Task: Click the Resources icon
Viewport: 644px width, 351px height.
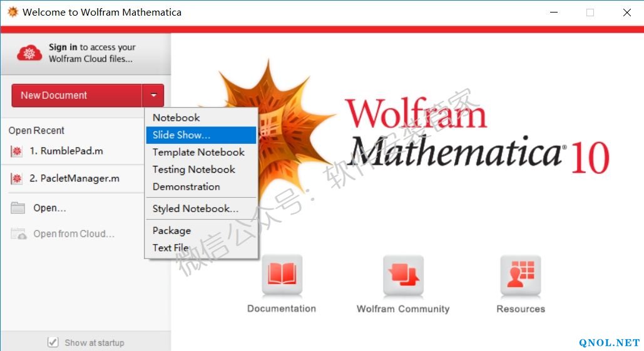Action: pos(520,275)
